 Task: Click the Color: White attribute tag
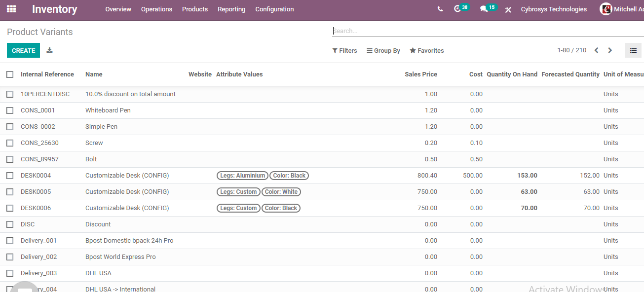[281, 192]
